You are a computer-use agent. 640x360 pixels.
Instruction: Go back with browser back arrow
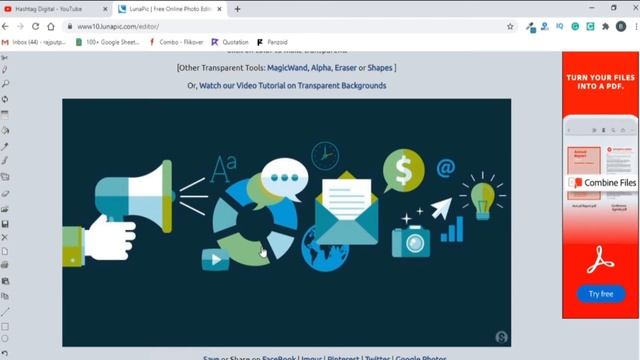5,26
